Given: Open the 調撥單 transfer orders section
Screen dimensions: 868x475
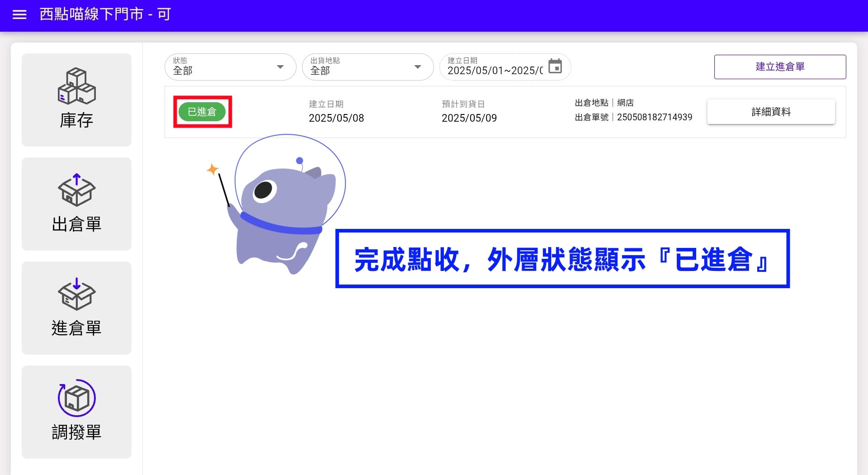Looking at the screenshot, I should 76,412.
